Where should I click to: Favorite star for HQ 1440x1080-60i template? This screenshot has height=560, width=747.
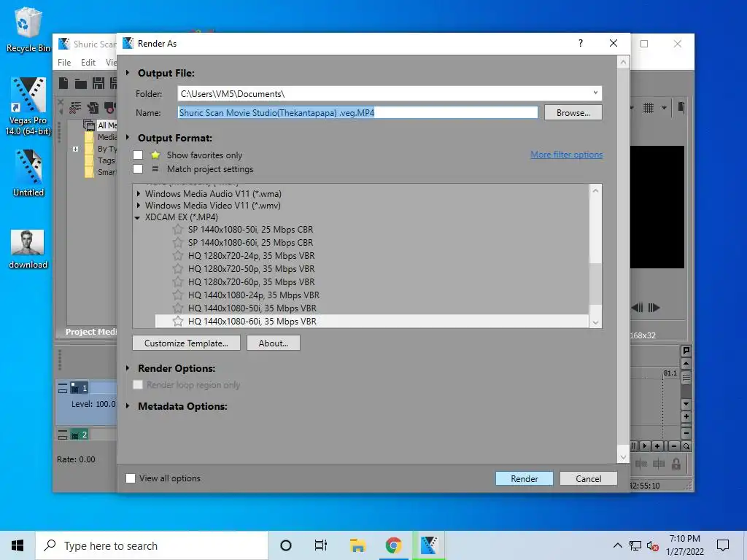point(178,321)
